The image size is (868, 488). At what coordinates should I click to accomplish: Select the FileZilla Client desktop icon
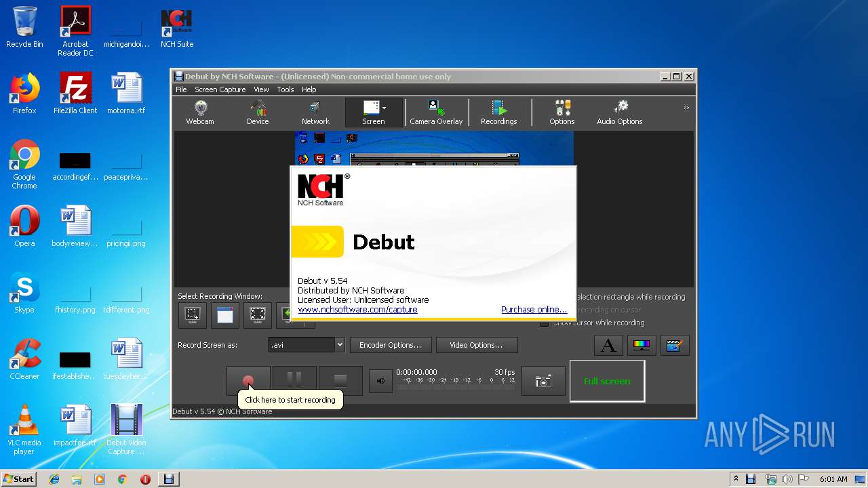coord(75,94)
